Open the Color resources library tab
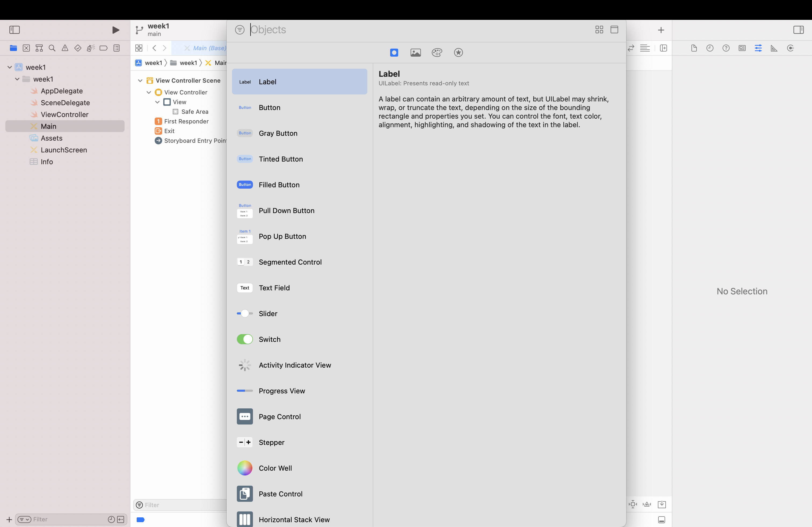 [437, 53]
